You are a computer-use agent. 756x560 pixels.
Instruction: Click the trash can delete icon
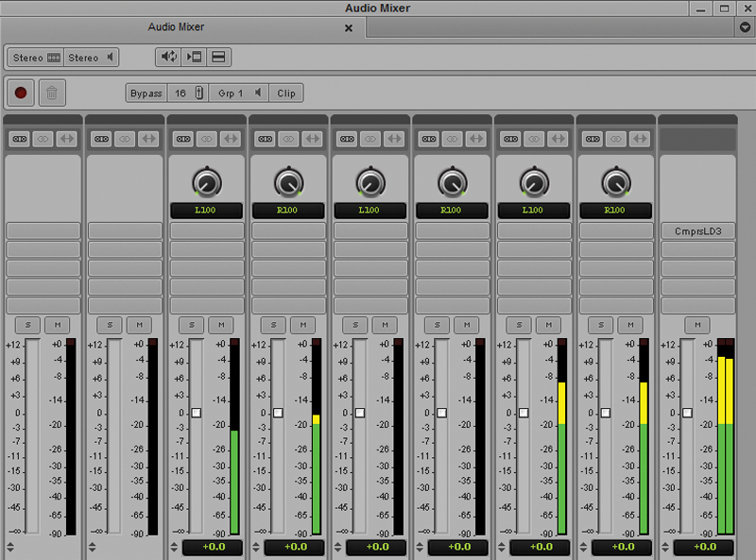click(x=52, y=93)
